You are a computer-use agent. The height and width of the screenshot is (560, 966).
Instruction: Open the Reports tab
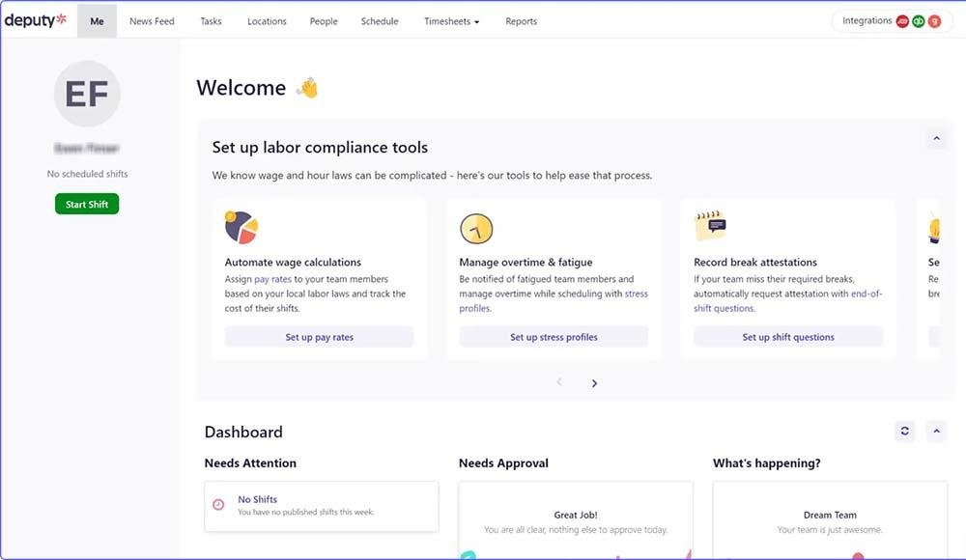pyautogui.click(x=522, y=21)
